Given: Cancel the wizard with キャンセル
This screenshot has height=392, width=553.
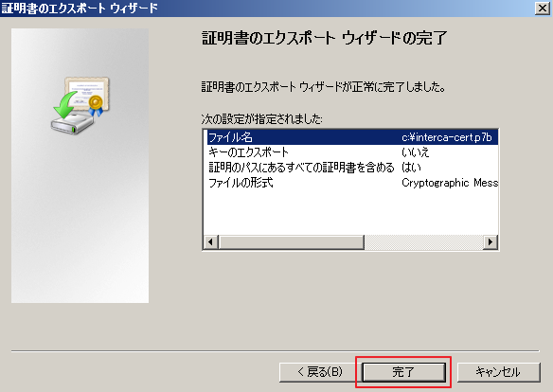Looking at the screenshot, I should tap(498, 372).
